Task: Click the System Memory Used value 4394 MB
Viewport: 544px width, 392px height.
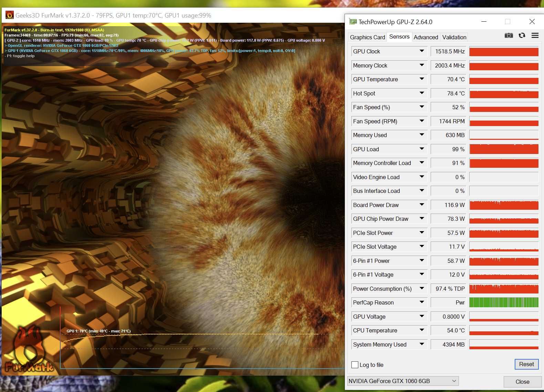Action: tap(448, 344)
